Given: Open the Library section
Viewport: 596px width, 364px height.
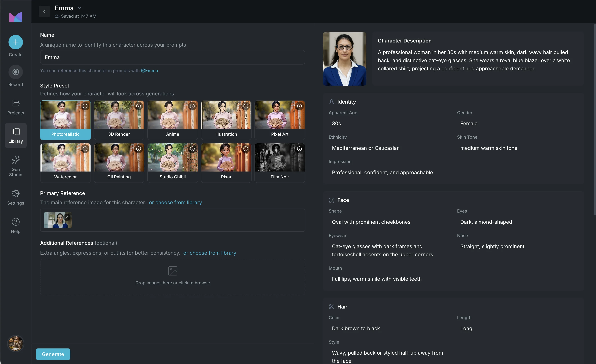Looking at the screenshot, I should point(16,135).
